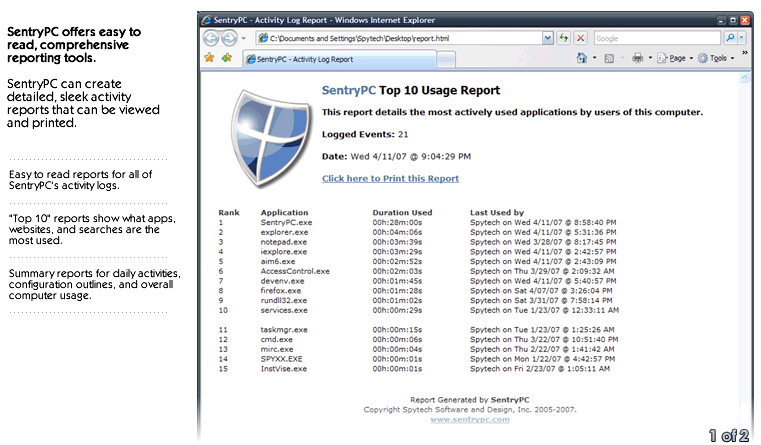
Task: Open the www.sentrypc.com link
Action: tap(470, 420)
